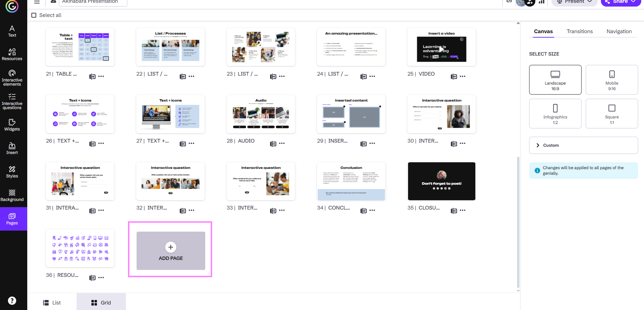
Task: Select page 29 Inserted content thumbnail
Action: point(351,114)
